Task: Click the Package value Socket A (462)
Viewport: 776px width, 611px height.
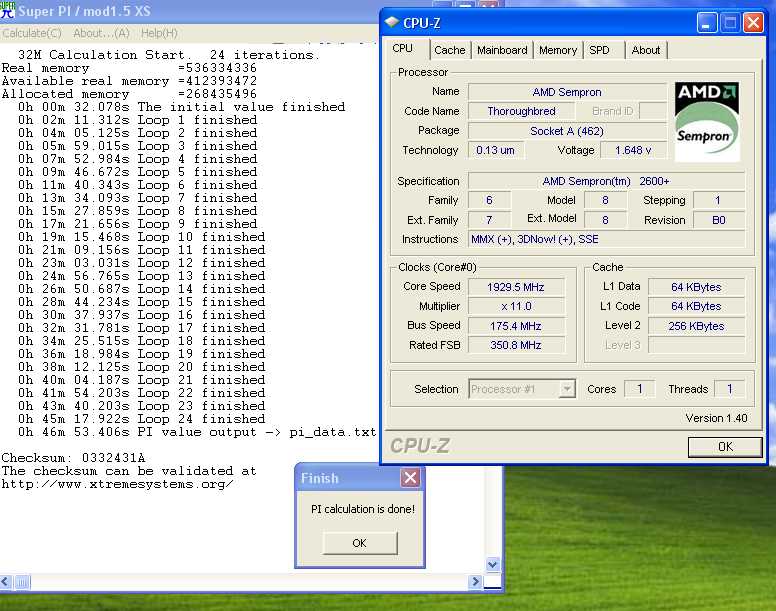Action: pyautogui.click(x=567, y=131)
